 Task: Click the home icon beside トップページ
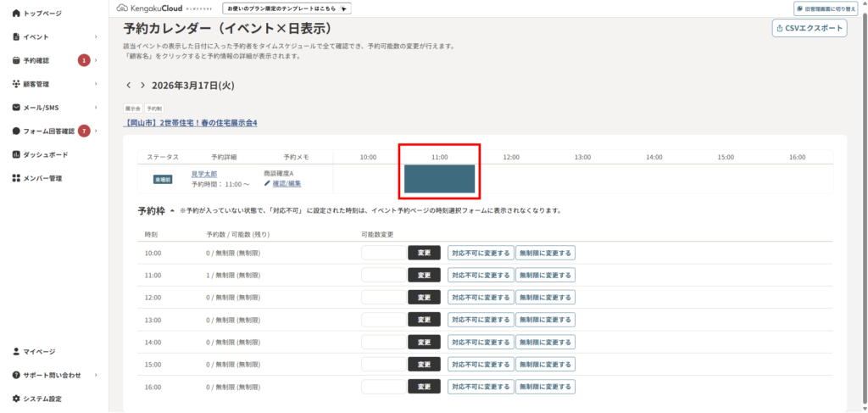tap(16, 14)
